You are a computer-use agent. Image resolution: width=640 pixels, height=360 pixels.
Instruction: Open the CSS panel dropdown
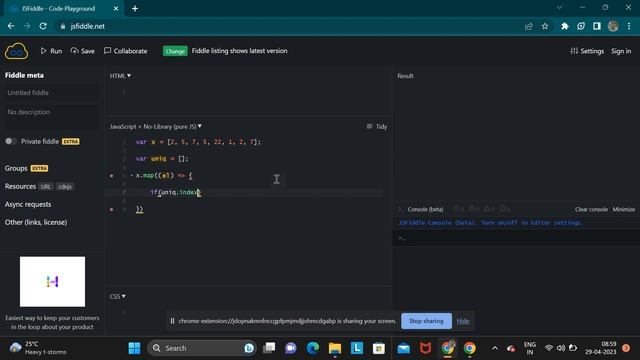pos(118,296)
